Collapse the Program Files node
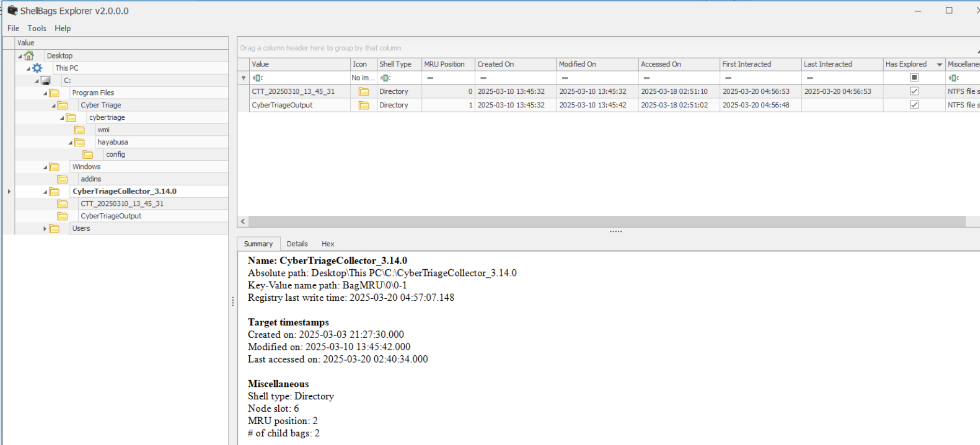The image size is (980, 445). pos(45,93)
